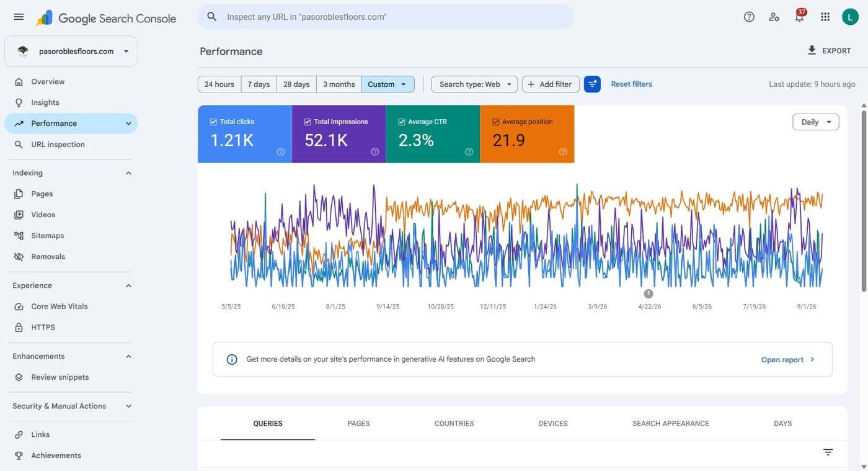Click the Videos icon in sidebar

[x=19, y=215]
